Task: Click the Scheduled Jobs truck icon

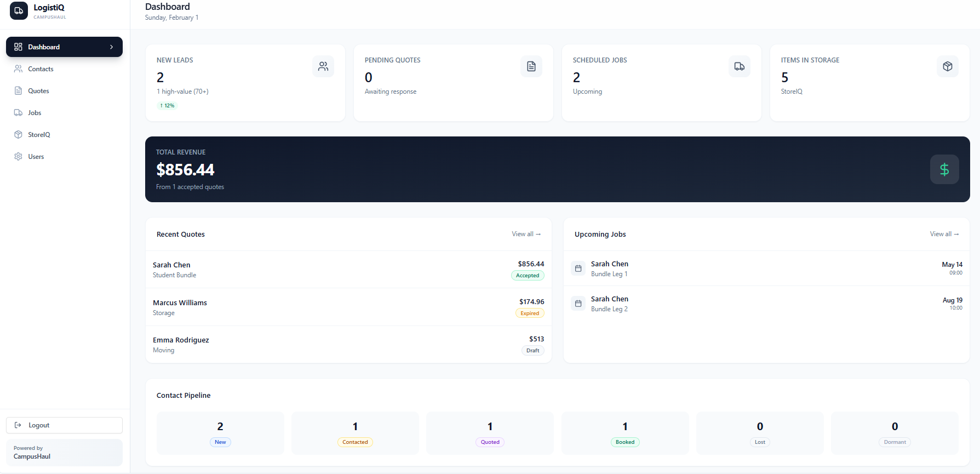Action: pyautogui.click(x=739, y=66)
